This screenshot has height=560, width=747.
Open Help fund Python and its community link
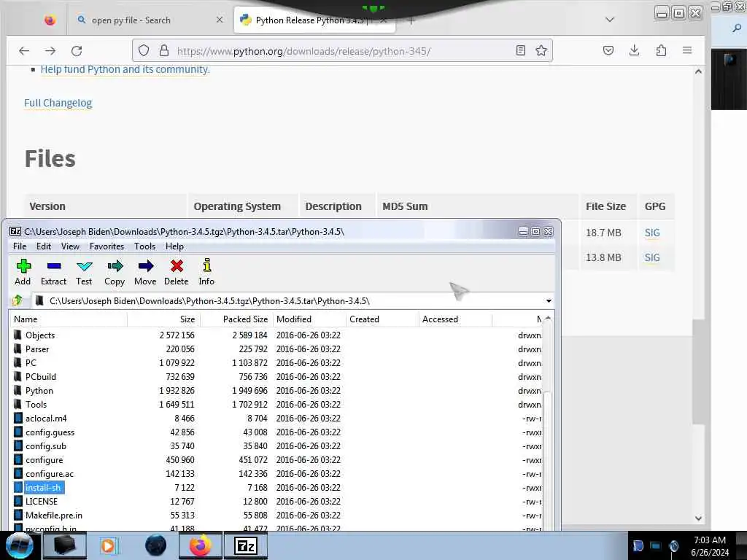[x=125, y=69]
